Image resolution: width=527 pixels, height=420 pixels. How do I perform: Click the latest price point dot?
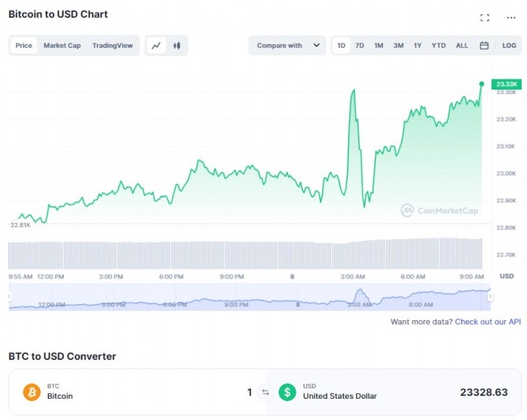coord(481,84)
